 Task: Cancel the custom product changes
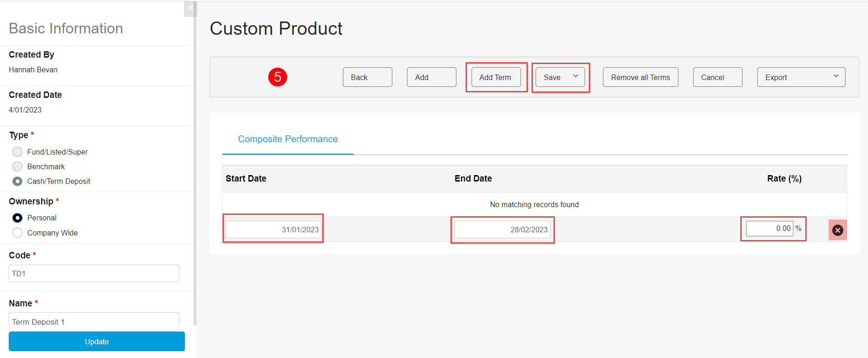pos(717,77)
